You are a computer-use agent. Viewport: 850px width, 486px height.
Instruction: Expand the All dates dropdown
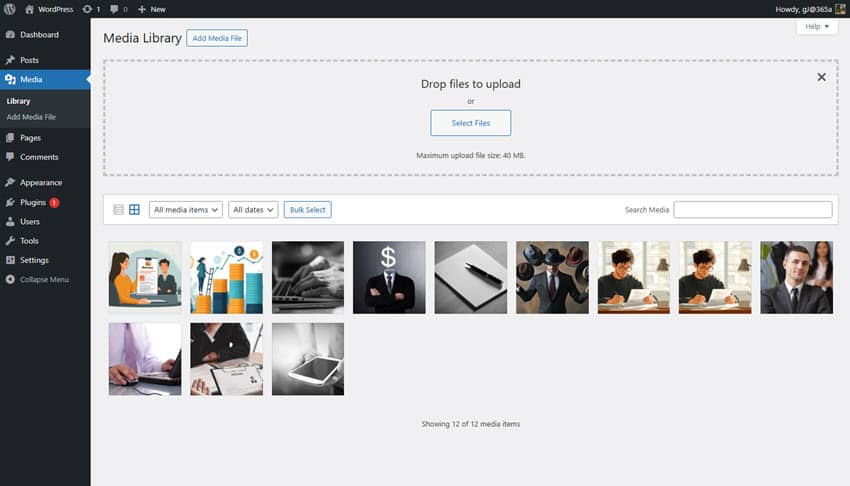253,210
